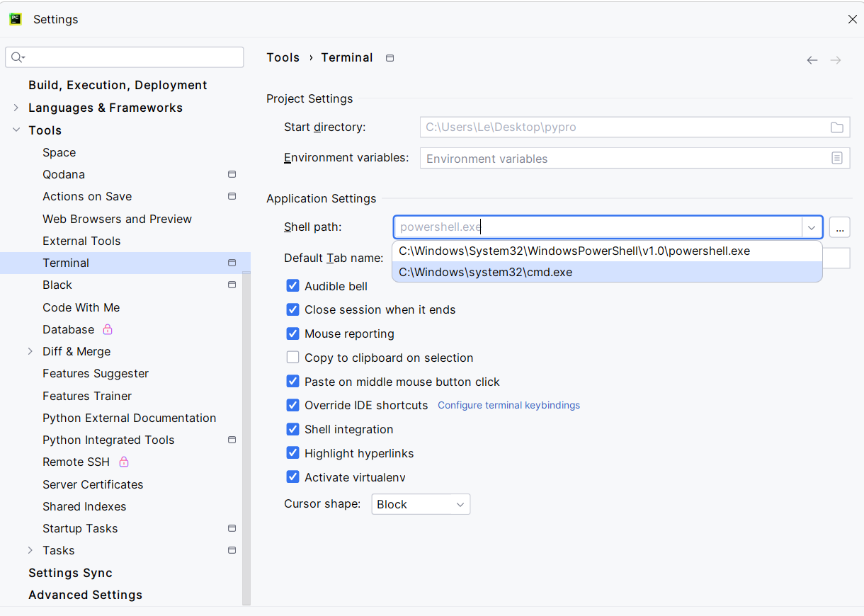Open the Cursor shape dropdown
This screenshot has width=864, height=616.
pyautogui.click(x=421, y=504)
